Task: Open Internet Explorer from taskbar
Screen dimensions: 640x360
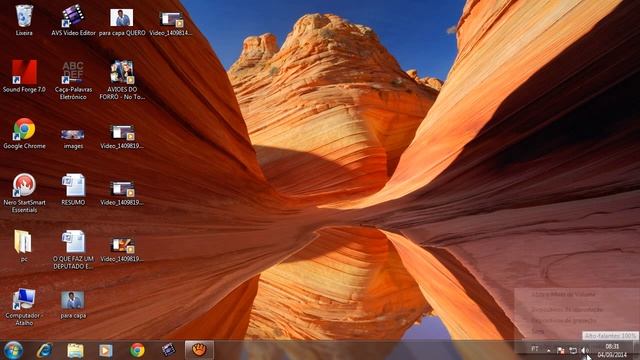Action: [x=44, y=350]
